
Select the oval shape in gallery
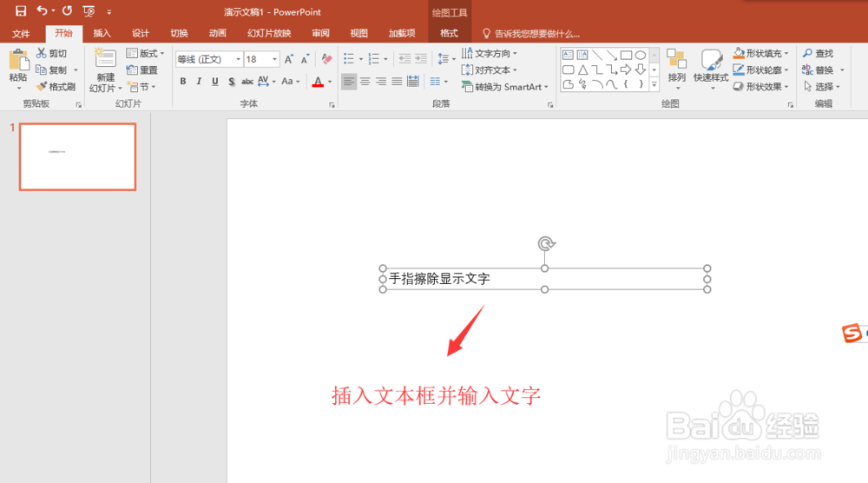point(641,55)
